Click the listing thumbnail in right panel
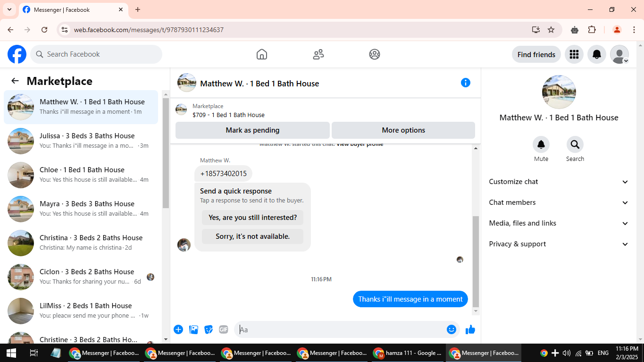 (559, 92)
